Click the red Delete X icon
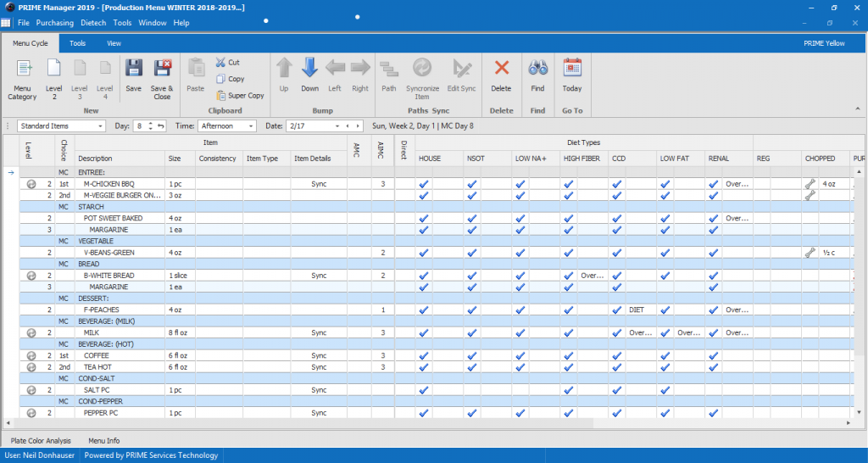Viewport: 868px width, 463px height. click(x=501, y=70)
